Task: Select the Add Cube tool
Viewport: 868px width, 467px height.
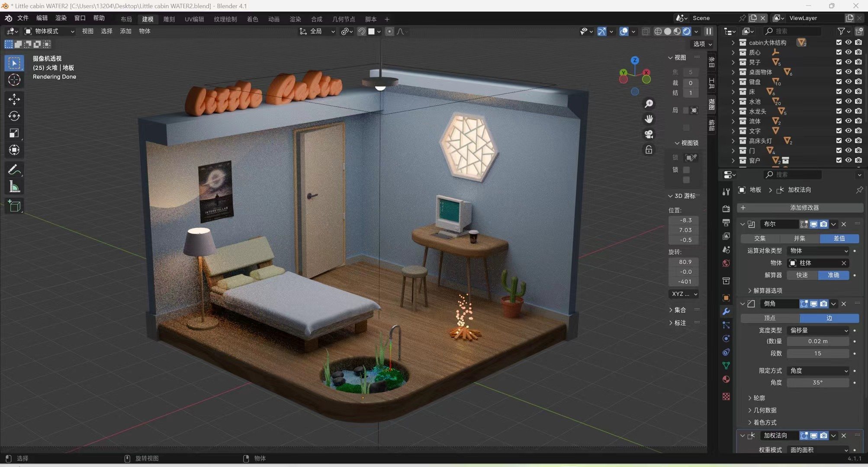Action: click(14, 206)
